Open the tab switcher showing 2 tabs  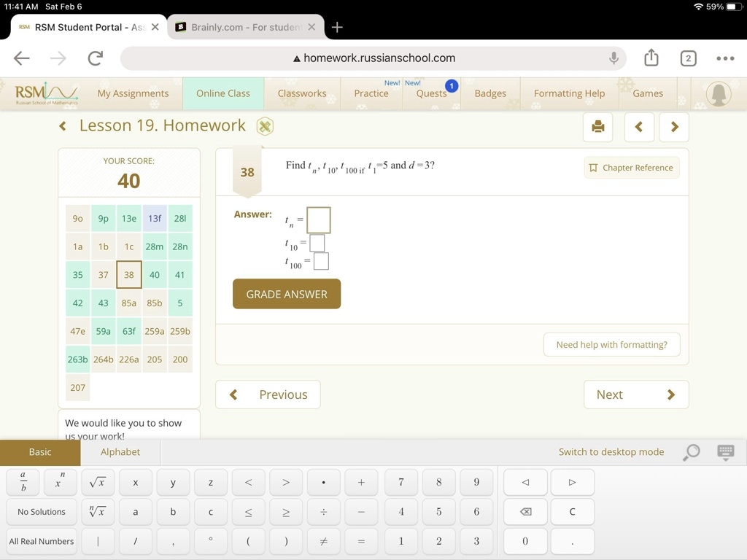point(688,58)
